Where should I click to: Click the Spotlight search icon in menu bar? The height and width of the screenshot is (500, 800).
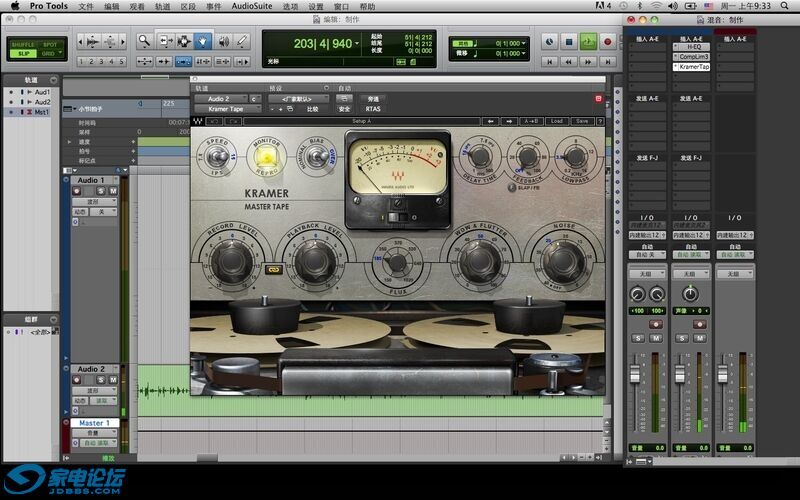(x=785, y=6)
